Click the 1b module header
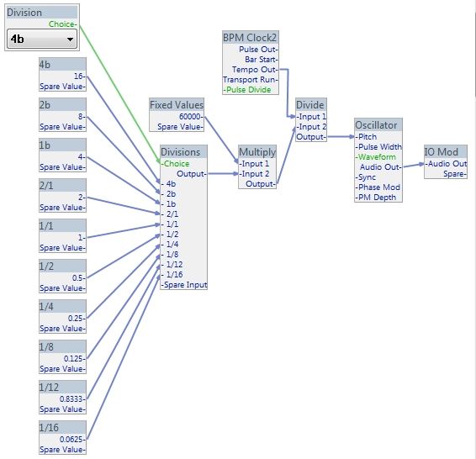Image resolution: width=476 pixels, height=459 pixels. click(x=62, y=145)
